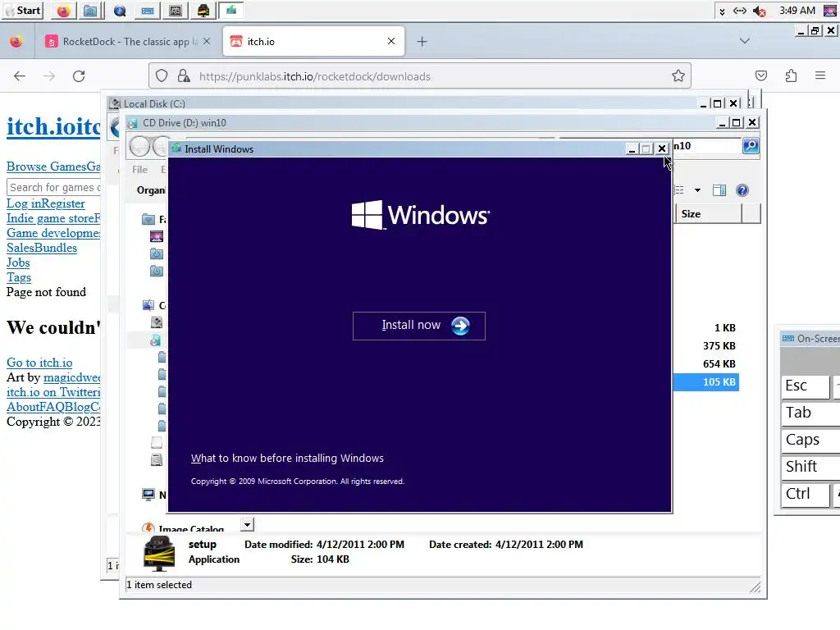Click the setup monitor taskbar icon
The image size is (840, 630).
pos(203,11)
